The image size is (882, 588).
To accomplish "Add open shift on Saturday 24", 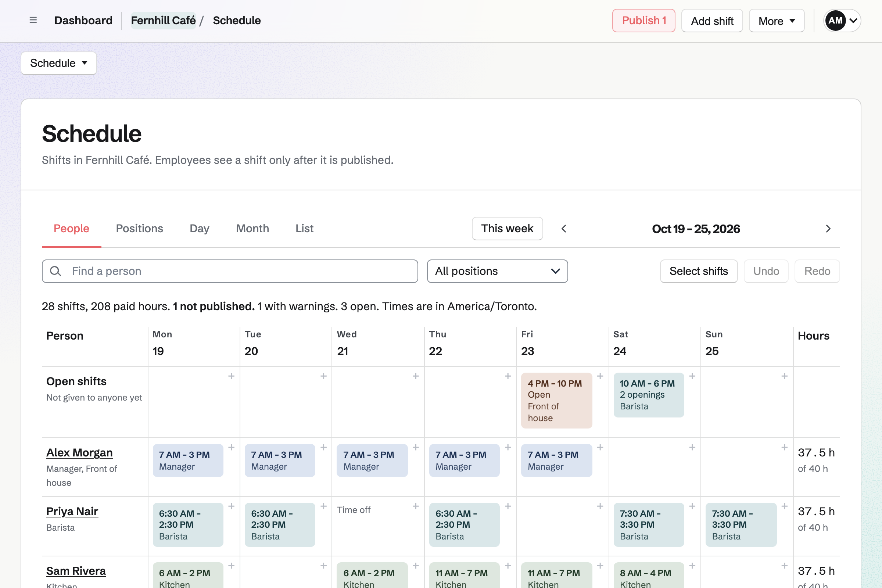I will 692,376.
